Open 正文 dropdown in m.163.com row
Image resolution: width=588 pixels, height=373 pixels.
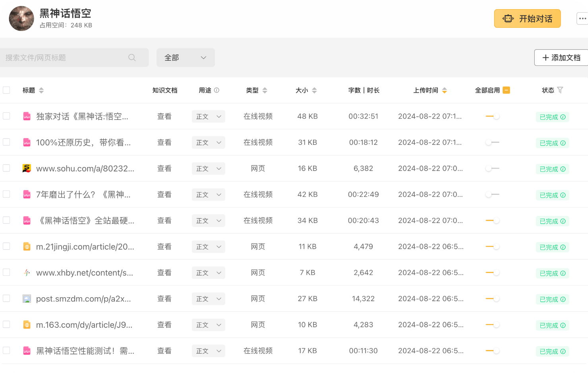[209, 325]
